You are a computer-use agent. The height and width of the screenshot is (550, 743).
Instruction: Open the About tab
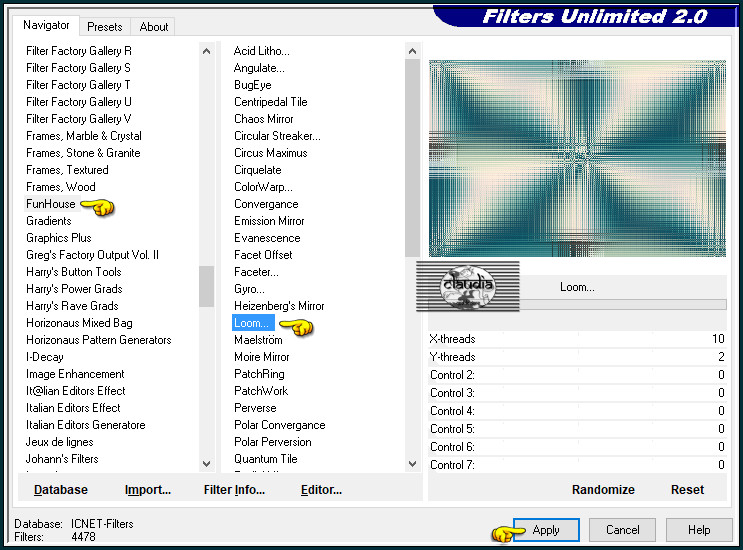click(154, 27)
